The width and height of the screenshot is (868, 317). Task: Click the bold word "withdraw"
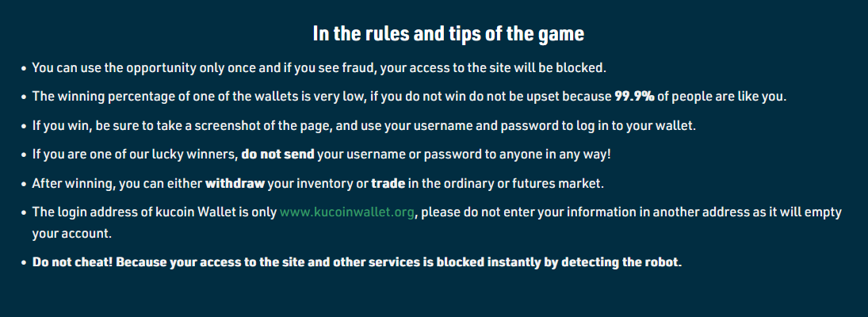(x=235, y=183)
